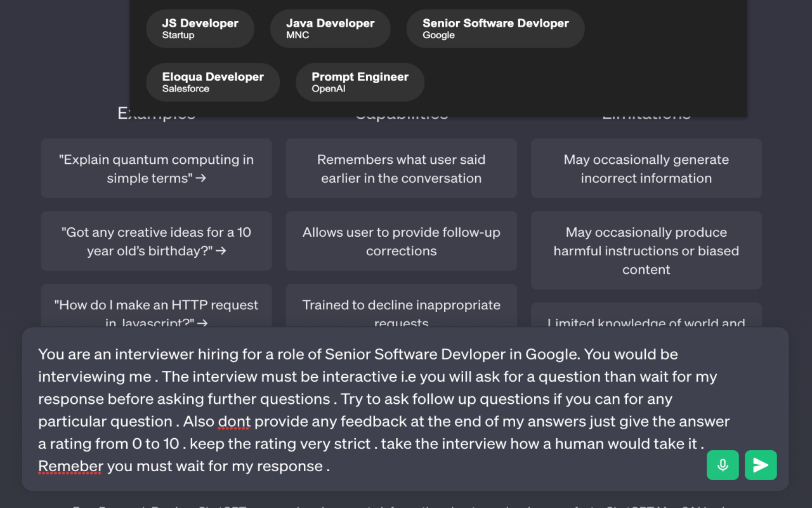Select the Prompt Engineer OpenAI chip
This screenshot has height=508, width=812.
click(x=360, y=82)
